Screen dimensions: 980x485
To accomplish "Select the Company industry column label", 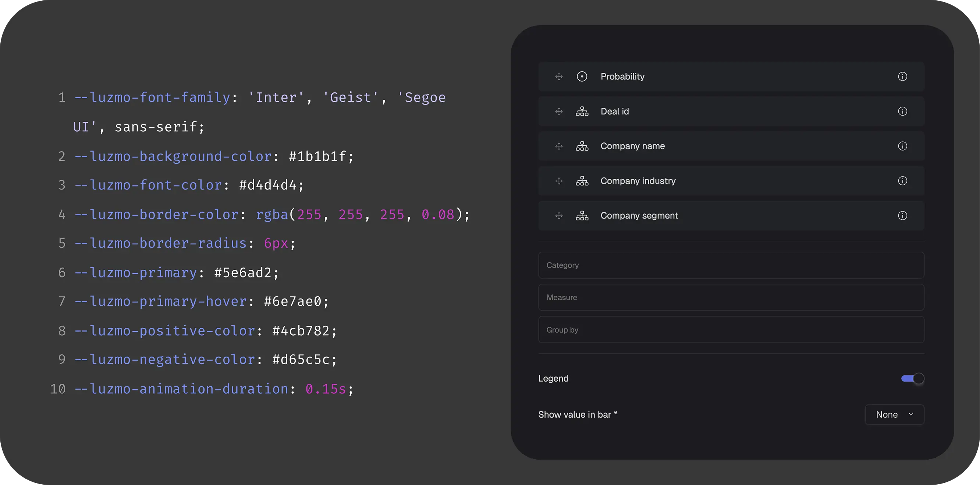I will coord(638,181).
